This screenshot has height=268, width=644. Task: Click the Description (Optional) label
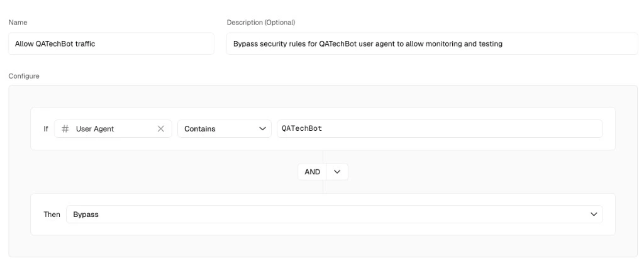pyautogui.click(x=261, y=22)
